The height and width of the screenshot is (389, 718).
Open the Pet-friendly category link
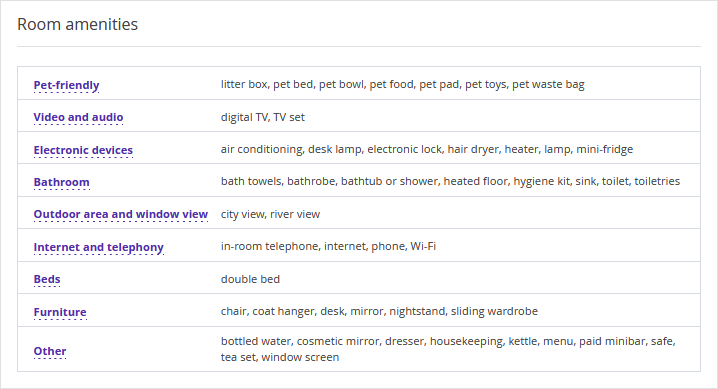(x=66, y=85)
